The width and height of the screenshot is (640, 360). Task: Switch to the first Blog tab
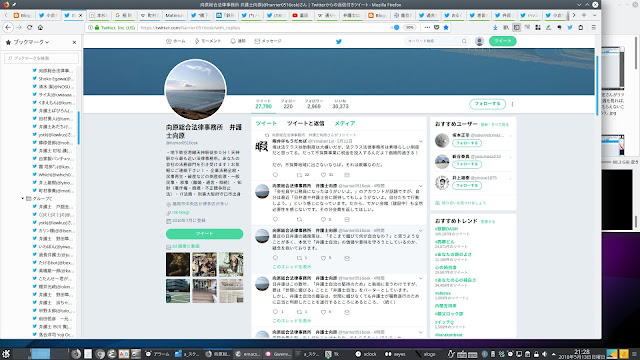[22, 15]
